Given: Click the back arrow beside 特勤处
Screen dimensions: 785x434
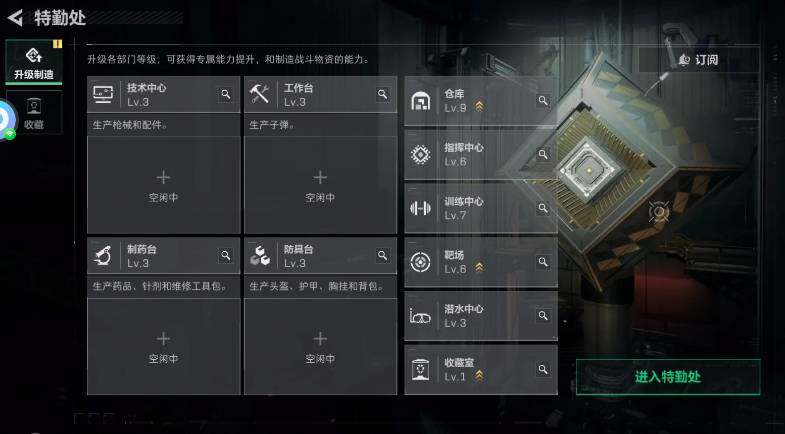Looking at the screenshot, I should [x=15, y=18].
